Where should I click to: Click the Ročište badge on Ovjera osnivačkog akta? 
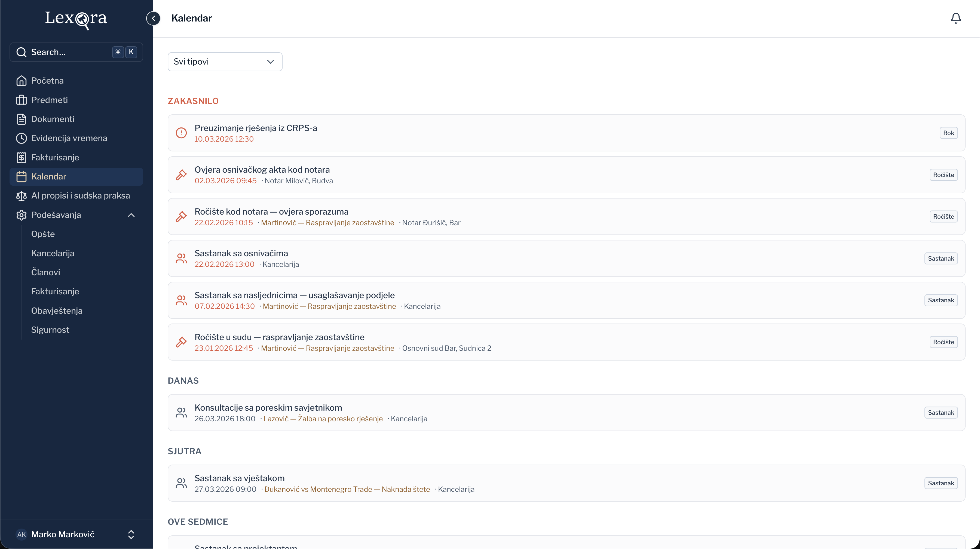click(x=944, y=175)
